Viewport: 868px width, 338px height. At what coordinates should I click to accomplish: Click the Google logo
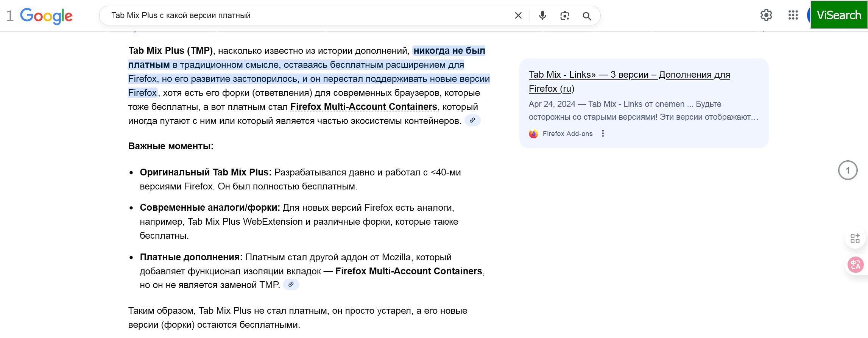(x=46, y=16)
